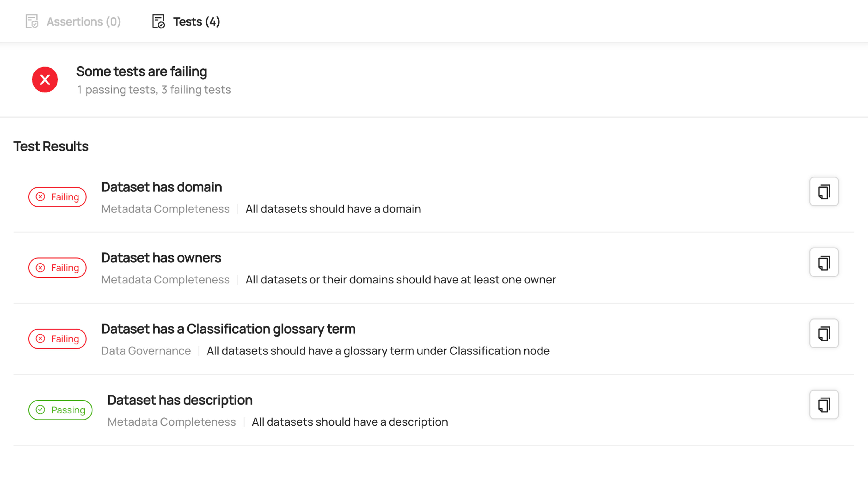Viewport: 868px width, 488px height.
Task: Click the Data Governance category label
Action: [146, 351]
